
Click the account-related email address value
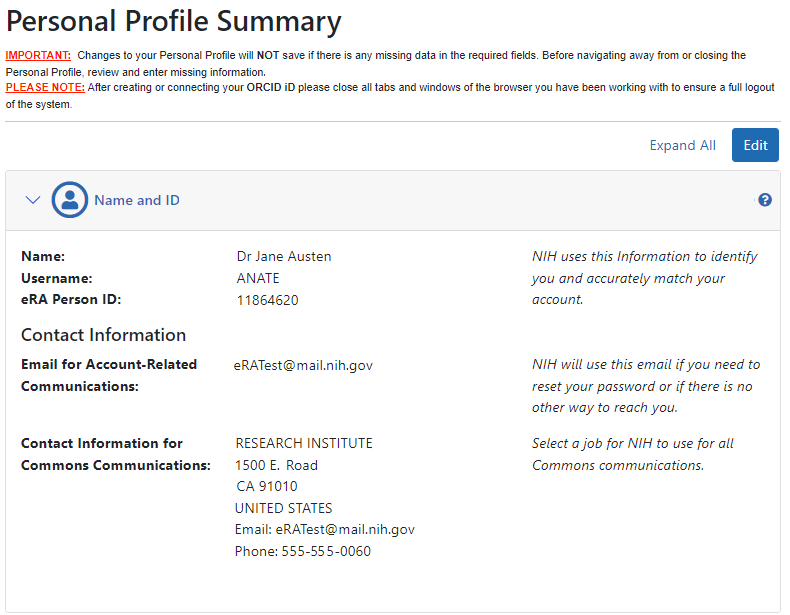[303, 365]
